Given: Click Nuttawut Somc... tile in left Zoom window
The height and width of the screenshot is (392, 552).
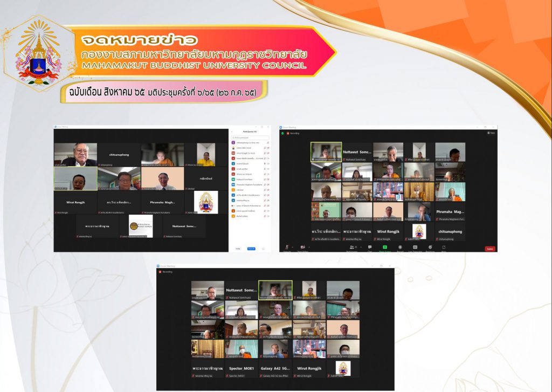Looking at the screenshot, I should pos(184,226).
